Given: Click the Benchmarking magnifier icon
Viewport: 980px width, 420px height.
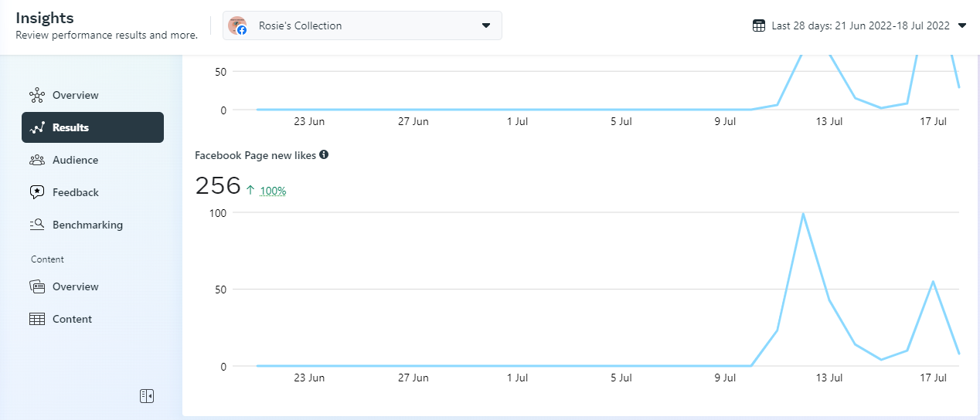Looking at the screenshot, I should coord(37,225).
